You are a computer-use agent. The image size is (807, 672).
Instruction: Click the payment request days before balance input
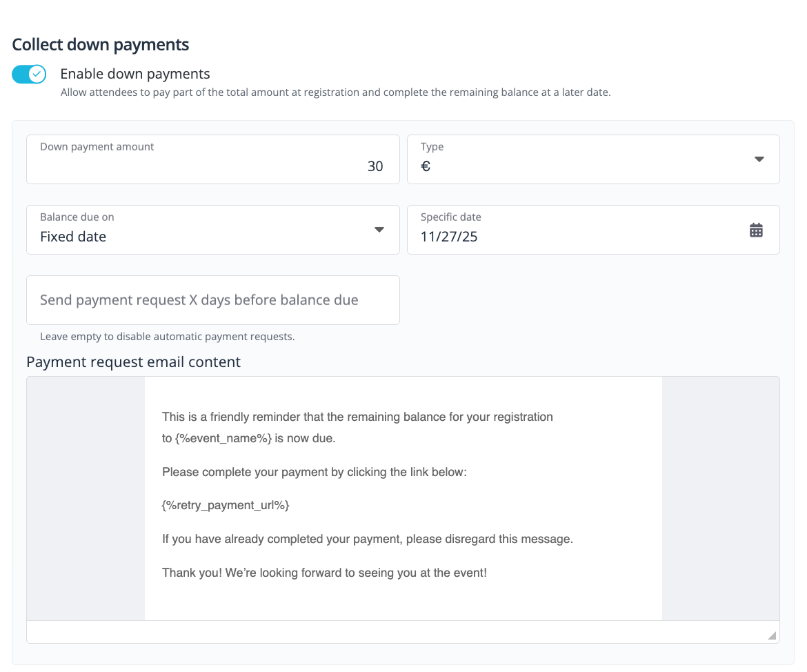(213, 300)
